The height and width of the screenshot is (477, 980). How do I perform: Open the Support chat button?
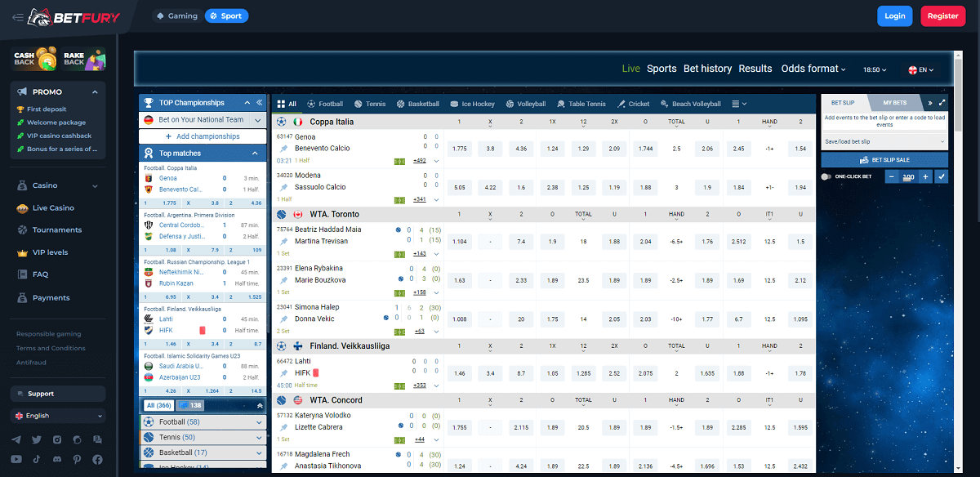click(58, 394)
